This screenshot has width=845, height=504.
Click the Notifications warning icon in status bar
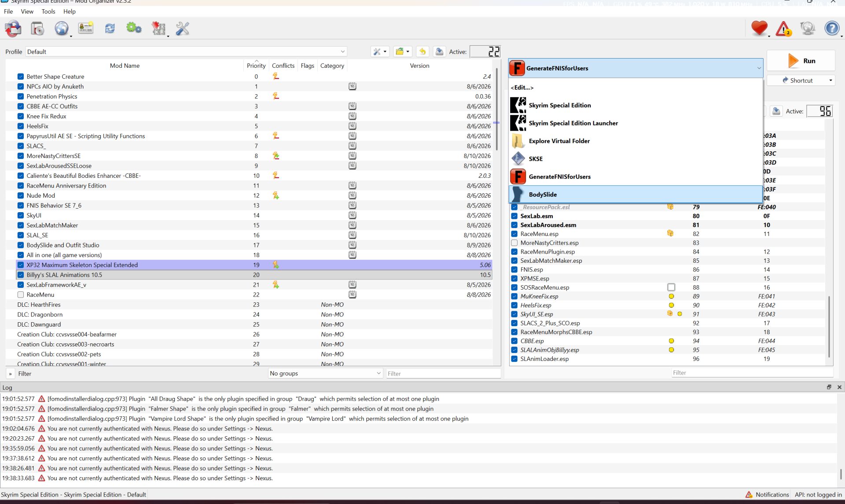point(749,495)
